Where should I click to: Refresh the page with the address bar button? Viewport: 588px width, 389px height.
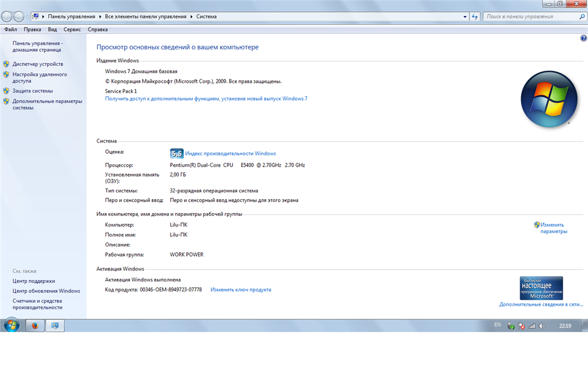coord(475,17)
